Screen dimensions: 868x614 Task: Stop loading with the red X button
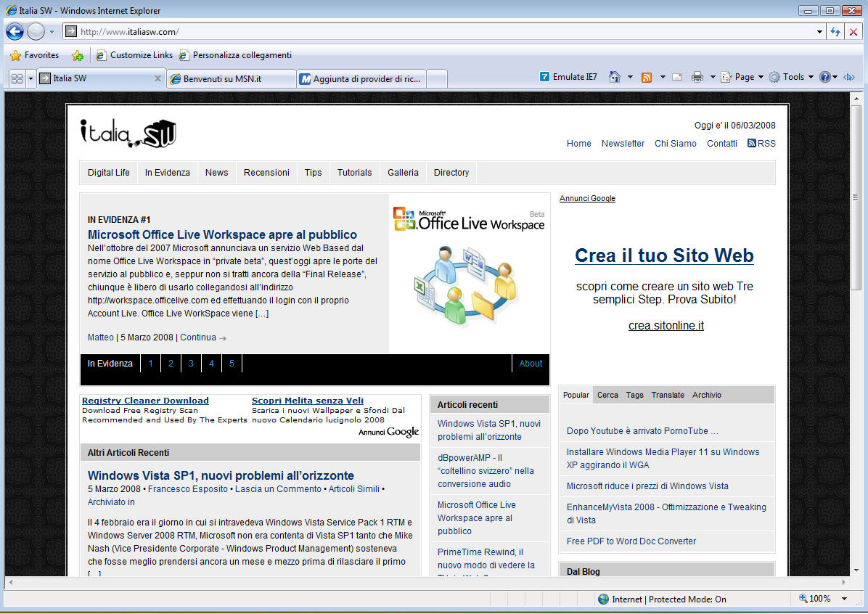coord(853,31)
